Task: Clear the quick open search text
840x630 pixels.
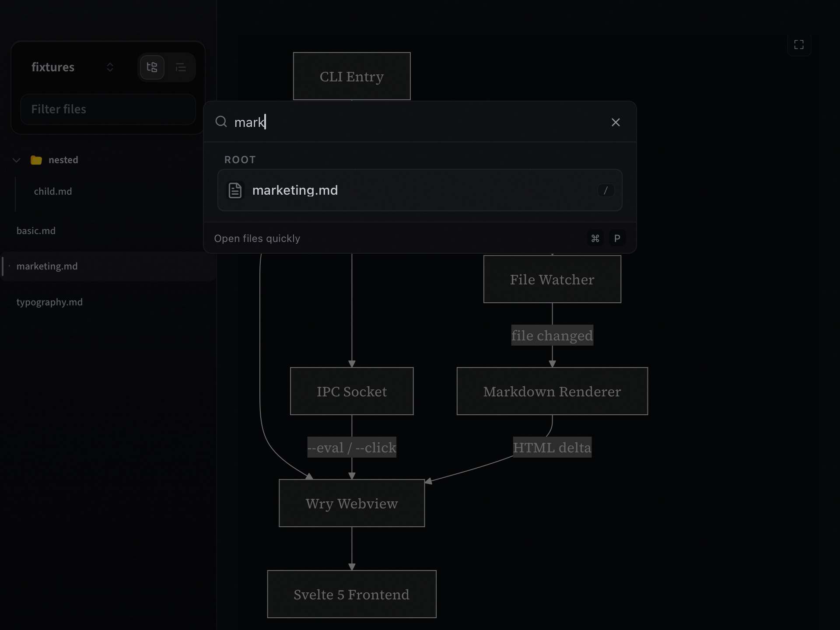Action: [616, 122]
